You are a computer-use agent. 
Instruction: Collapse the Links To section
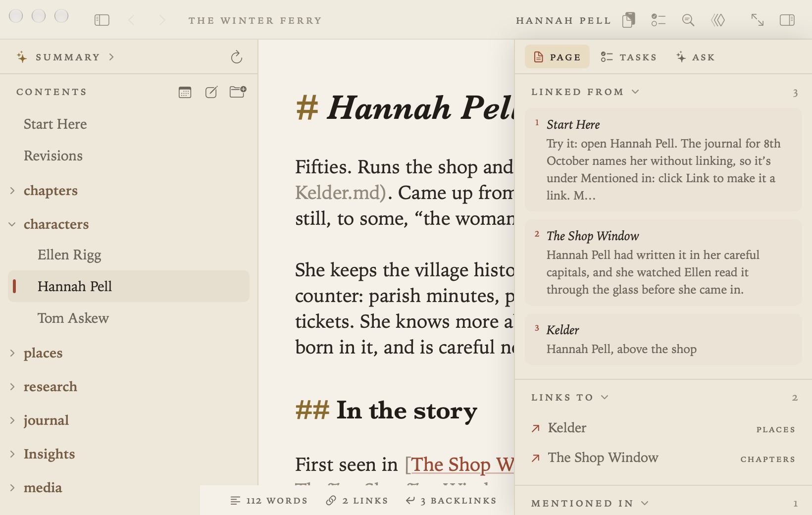tap(605, 397)
